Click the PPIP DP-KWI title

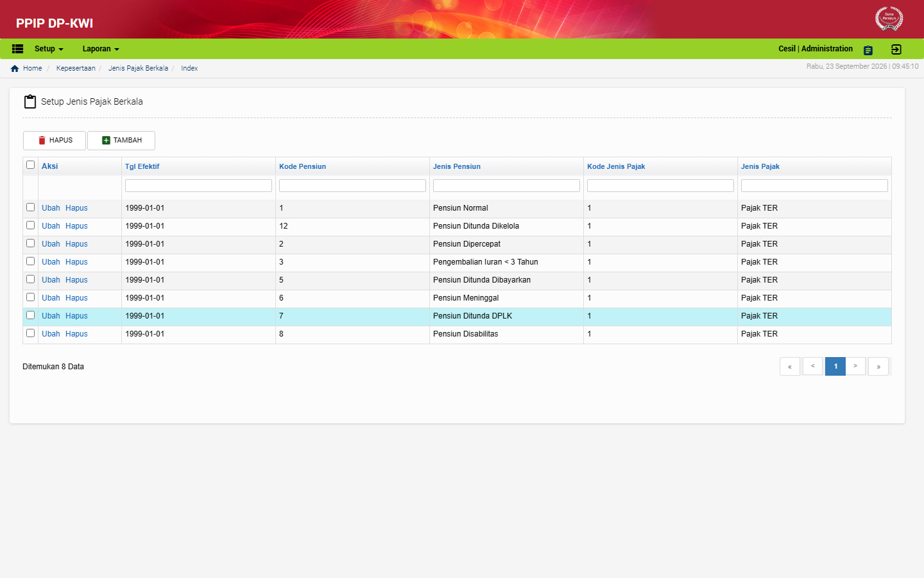(x=55, y=23)
